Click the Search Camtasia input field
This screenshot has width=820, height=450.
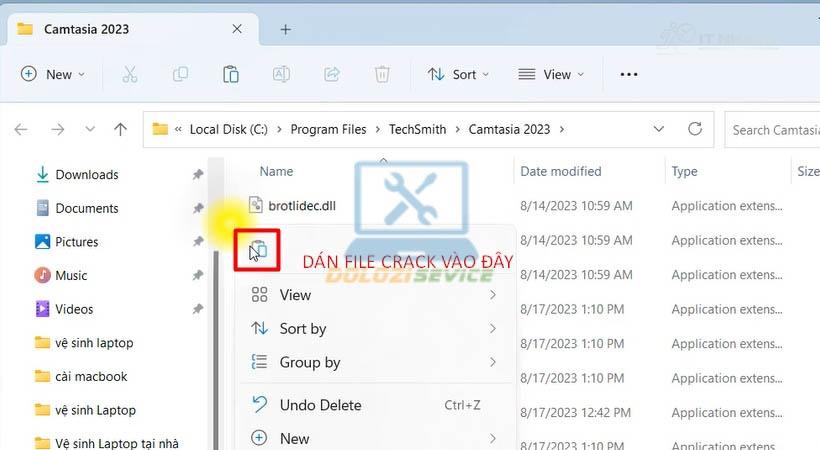tap(774, 129)
